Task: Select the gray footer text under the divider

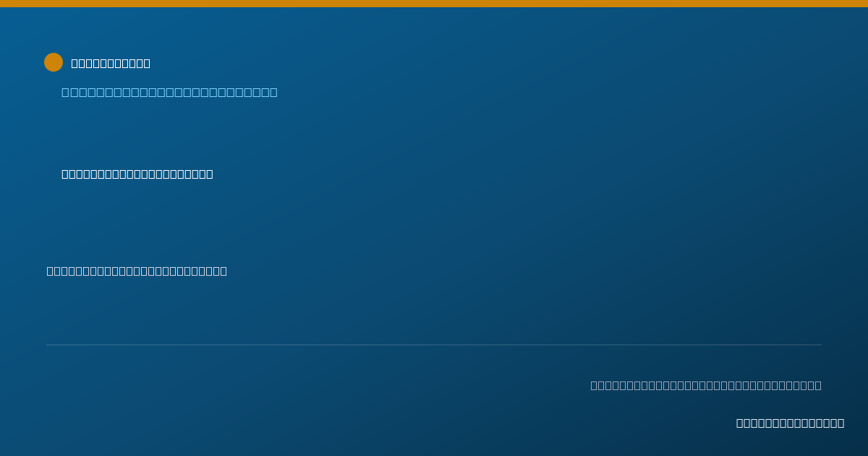Action: tap(706, 385)
